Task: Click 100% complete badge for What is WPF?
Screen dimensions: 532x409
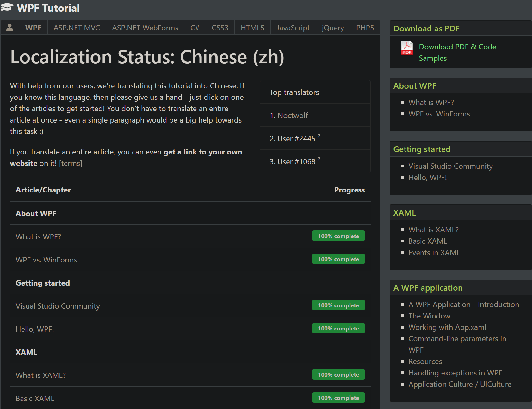Action: coord(338,236)
